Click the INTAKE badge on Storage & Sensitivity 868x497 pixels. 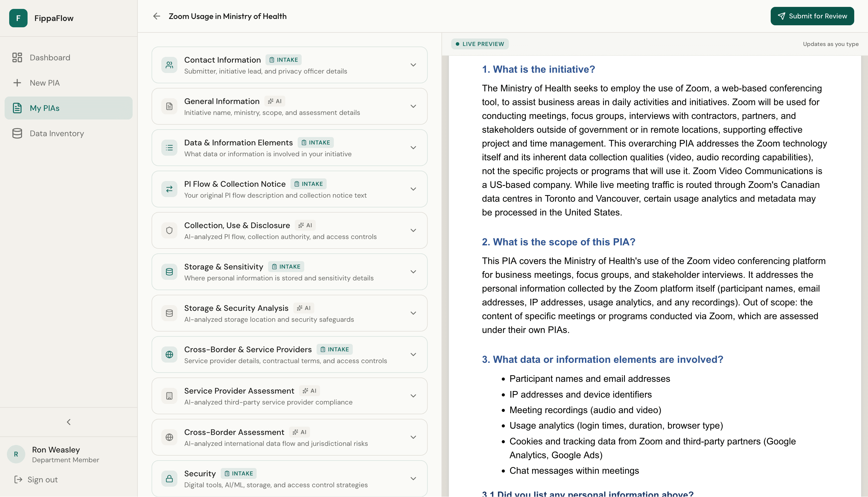(x=286, y=267)
